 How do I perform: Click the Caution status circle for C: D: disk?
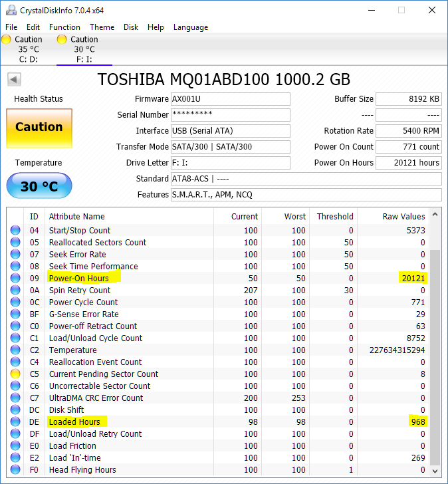point(6,39)
